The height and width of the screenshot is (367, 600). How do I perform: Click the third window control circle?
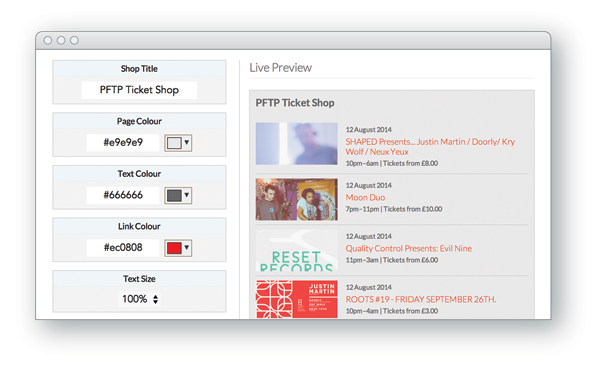tap(74, 40)
